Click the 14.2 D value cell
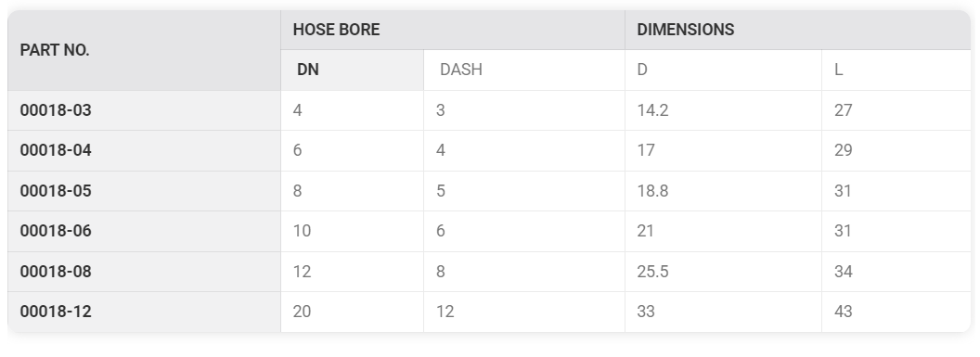980x357 pixels. click(723, 110)
